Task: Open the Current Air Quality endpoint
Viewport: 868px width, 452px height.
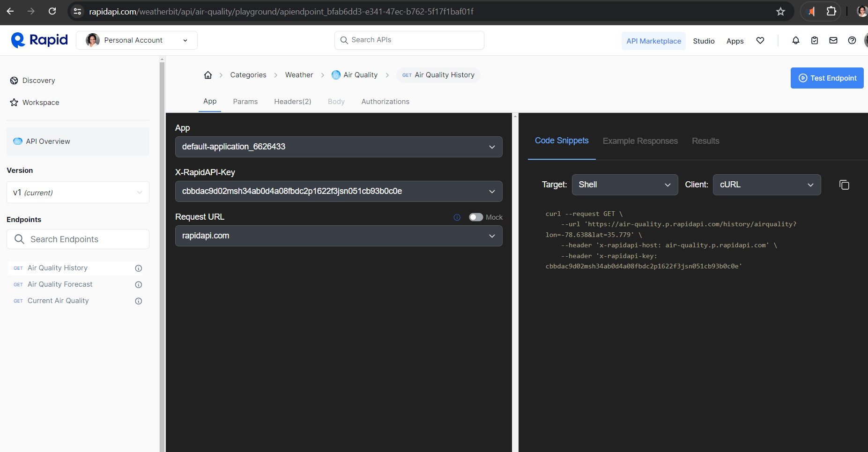Action: [x=58, y=301]
